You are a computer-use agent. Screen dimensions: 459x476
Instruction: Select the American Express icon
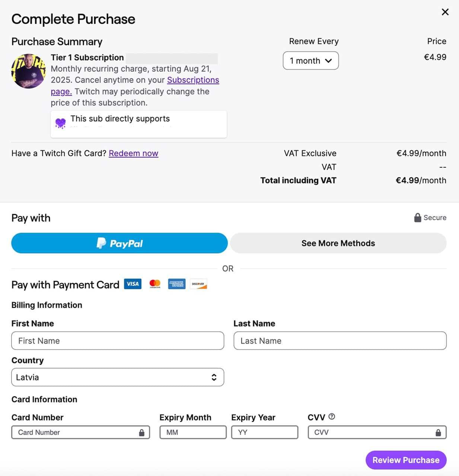click(176, 284)
